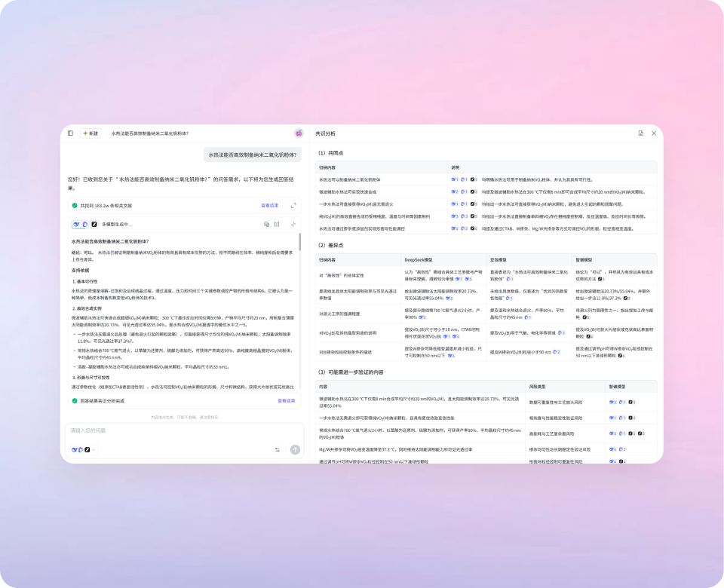Open 查看结果 link beside 共找到 183.2w 条相关文献

coord(270,205)
